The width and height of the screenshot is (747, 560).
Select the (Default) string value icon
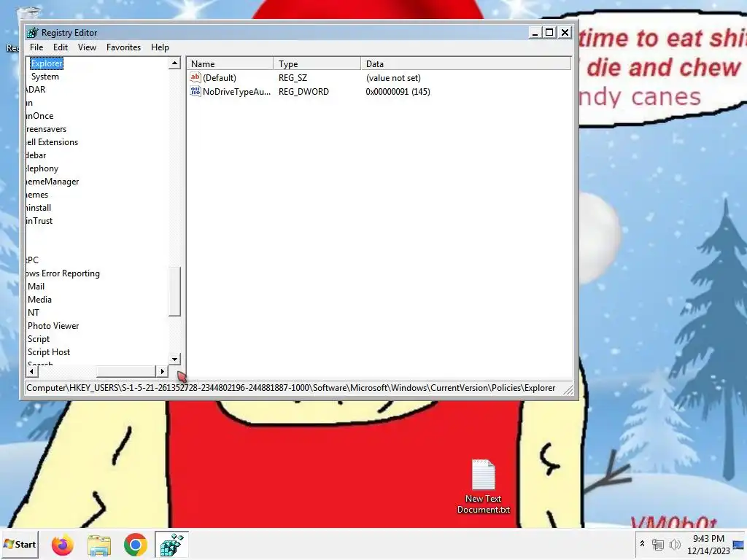click(x=195, y=77)
